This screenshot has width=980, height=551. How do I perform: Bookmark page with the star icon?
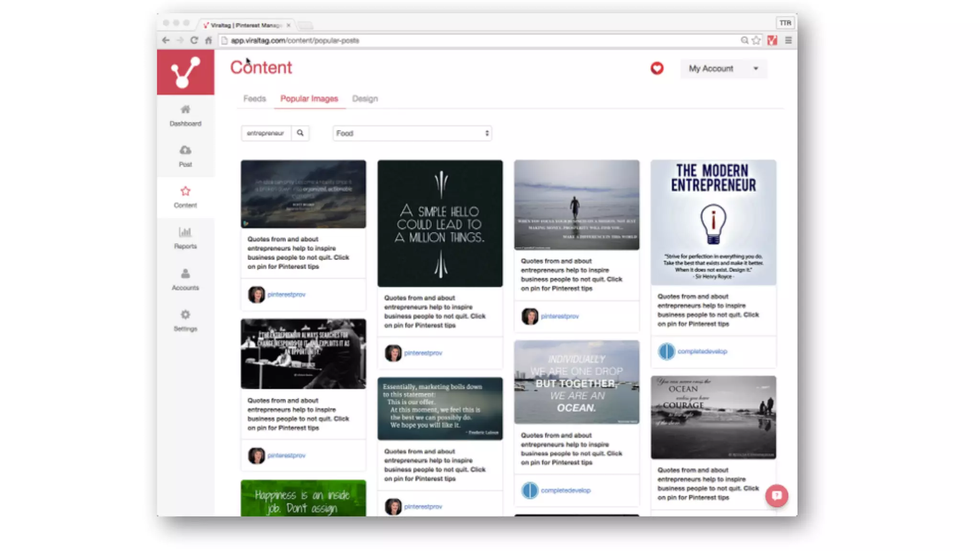pos(756,41)
